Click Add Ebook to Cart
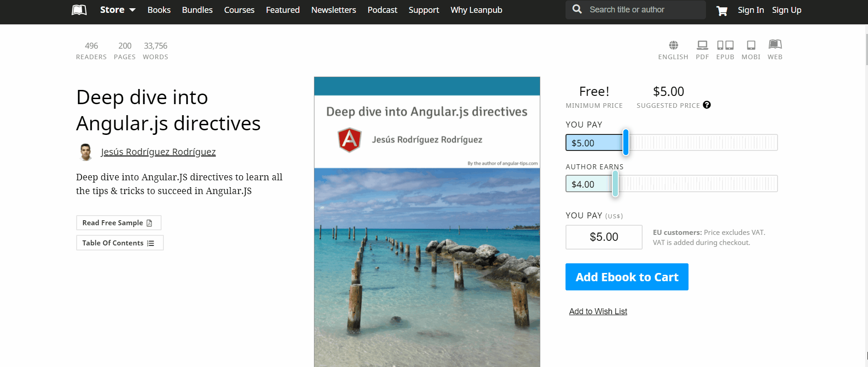Screen dimensions: 868x367 tap(627, 277)
